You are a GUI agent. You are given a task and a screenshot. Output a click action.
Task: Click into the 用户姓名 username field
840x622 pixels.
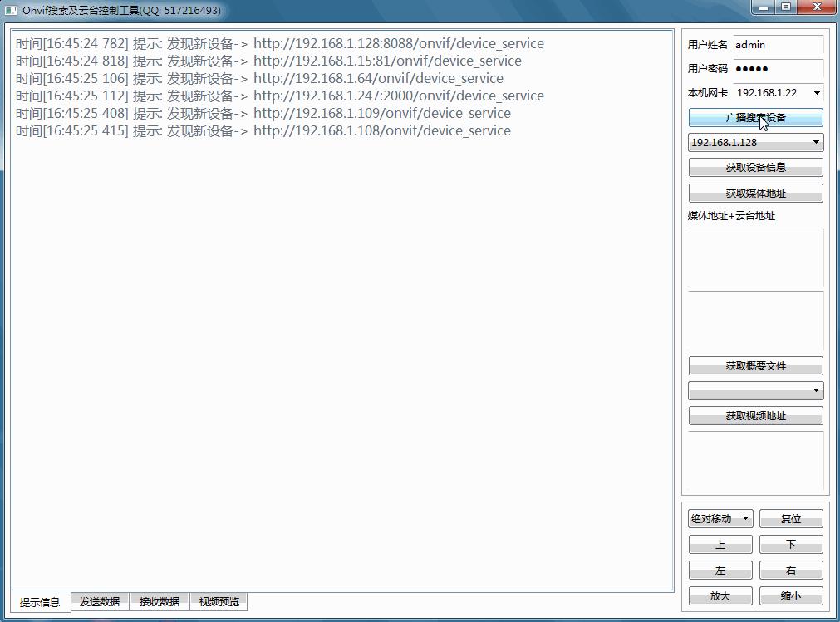777,45
